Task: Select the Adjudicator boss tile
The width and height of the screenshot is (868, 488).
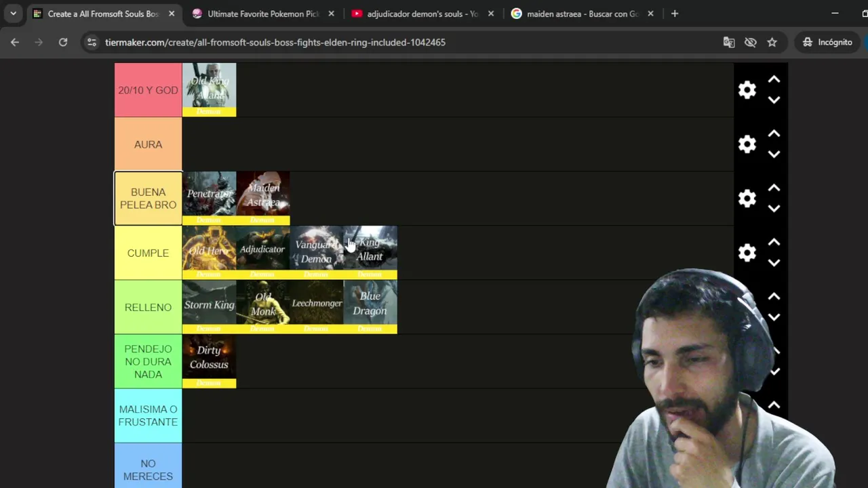Action: [x=263, y=253]
